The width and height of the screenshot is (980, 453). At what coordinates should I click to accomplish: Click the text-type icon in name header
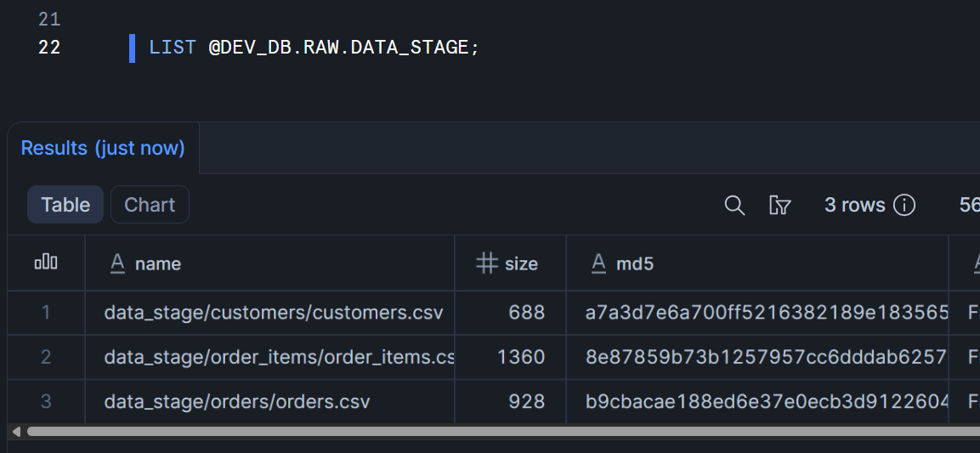(x=118, y=263)
